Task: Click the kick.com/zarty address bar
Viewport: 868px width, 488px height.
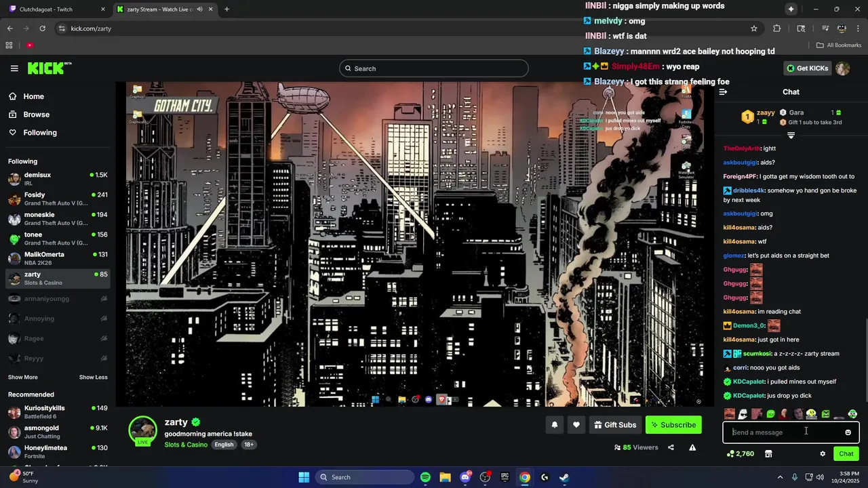Action: pyautogui.click(x=407, y=28)
